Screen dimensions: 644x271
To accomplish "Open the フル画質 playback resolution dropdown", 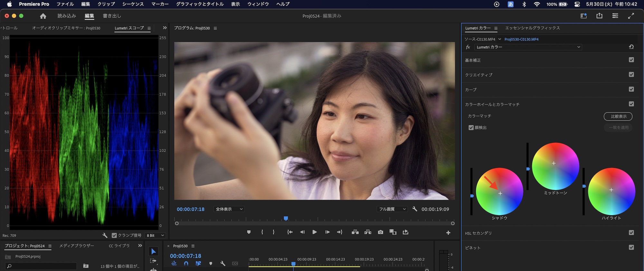I will click(392, 209).
